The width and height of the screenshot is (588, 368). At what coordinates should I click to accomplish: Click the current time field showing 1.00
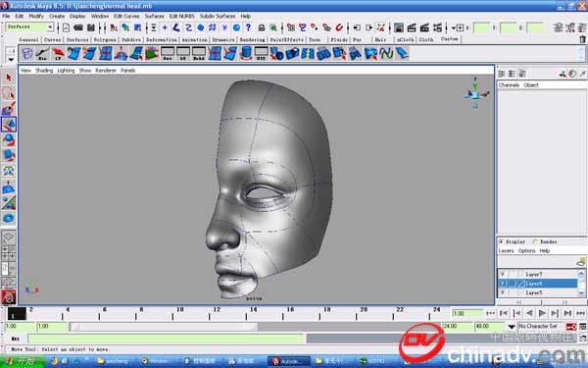click(x=467, y=313)
